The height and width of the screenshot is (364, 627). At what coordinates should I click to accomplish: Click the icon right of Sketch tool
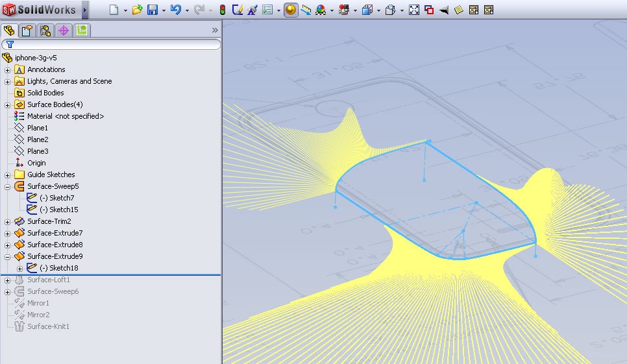252,10
